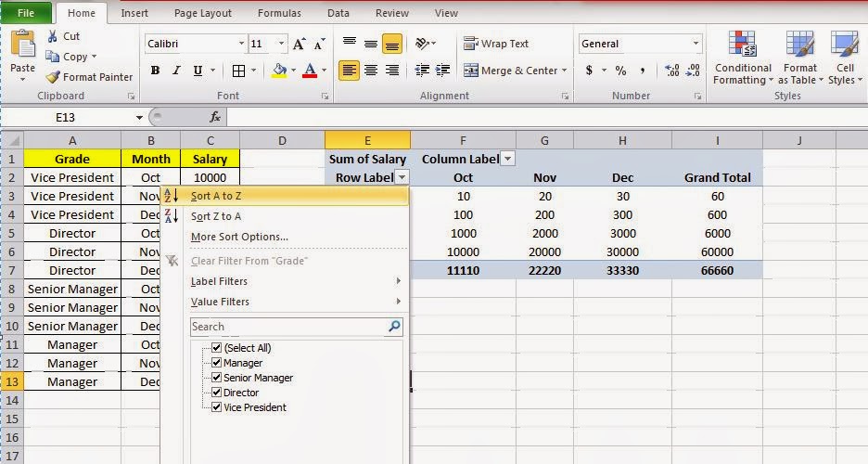Apply Percent Style format
This screenshot has width=868, height=464.
(x=620, y=71)
